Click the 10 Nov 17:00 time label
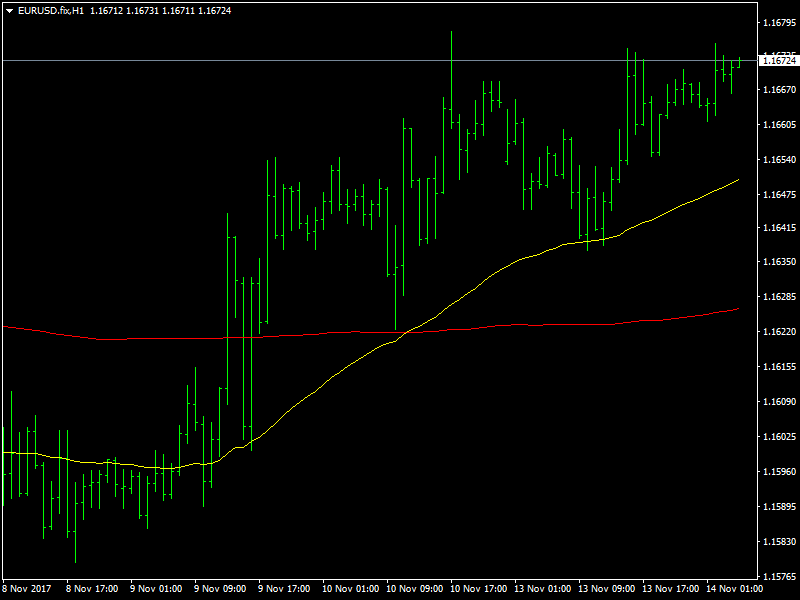 pyautogui.click(x=479, y=589)
